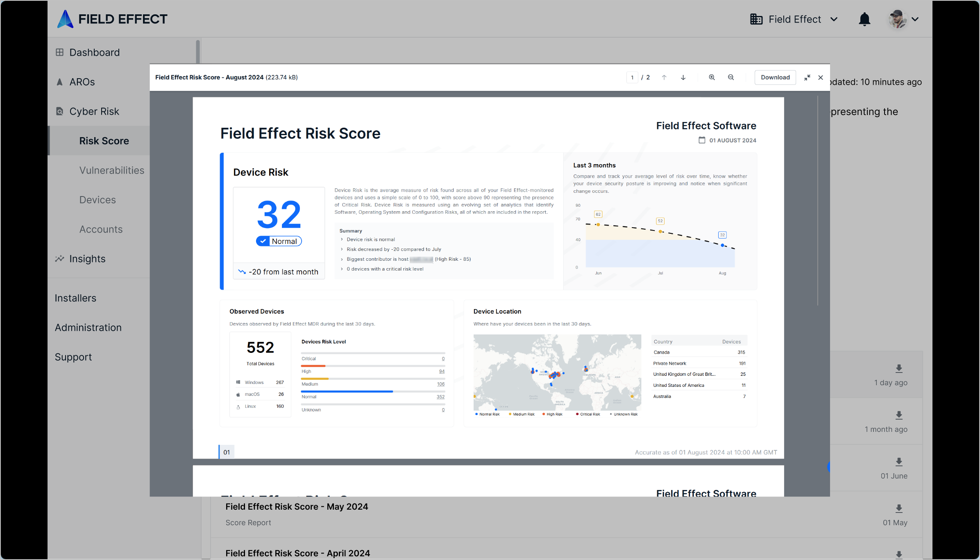Click the page number input field
980x560 pixels.
tap(632, 77)
